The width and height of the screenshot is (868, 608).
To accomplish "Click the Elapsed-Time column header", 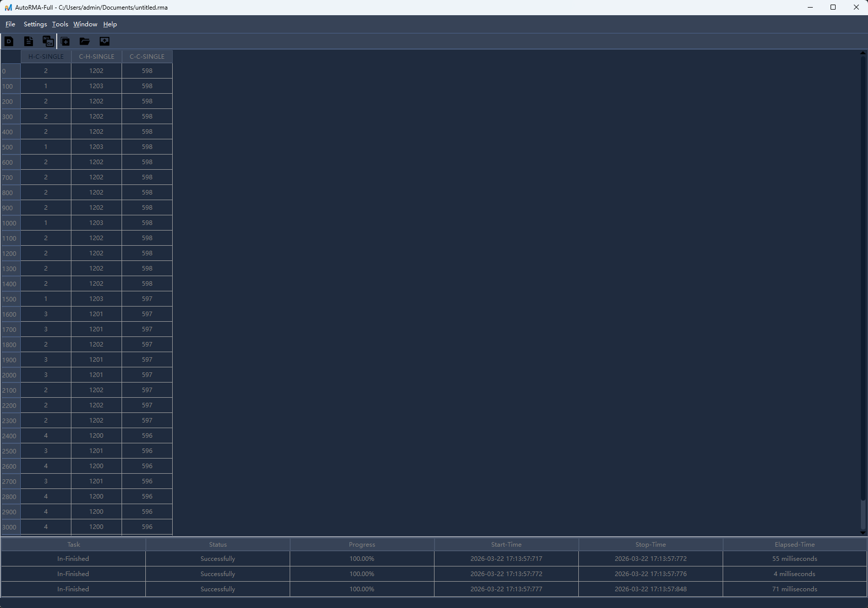I will pos(795,545).
